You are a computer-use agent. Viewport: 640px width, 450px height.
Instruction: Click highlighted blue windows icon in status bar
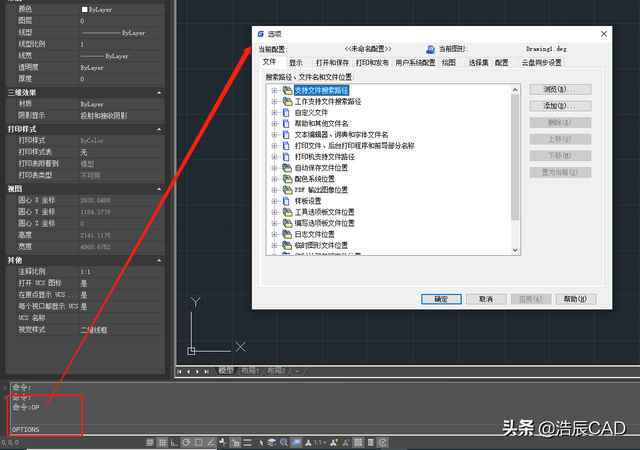(296, 442)
